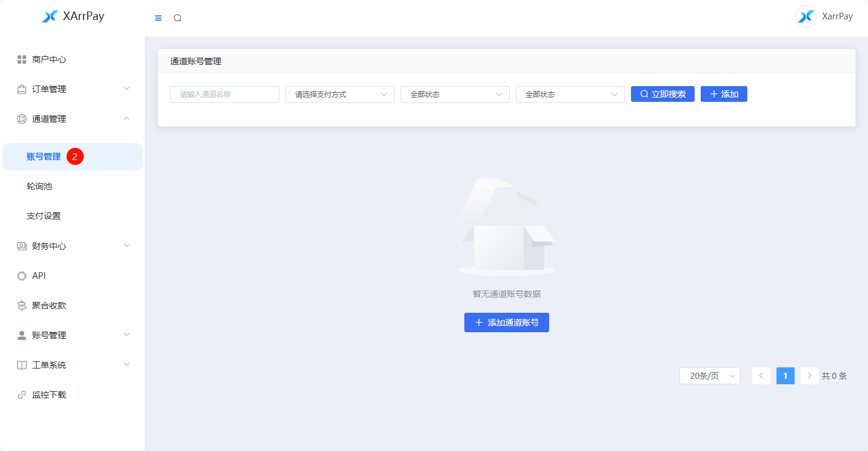This screenshot has height=451, width=868.
Task: Select 轮询池 in the sidebar
Action: click(x=39, y=186)
